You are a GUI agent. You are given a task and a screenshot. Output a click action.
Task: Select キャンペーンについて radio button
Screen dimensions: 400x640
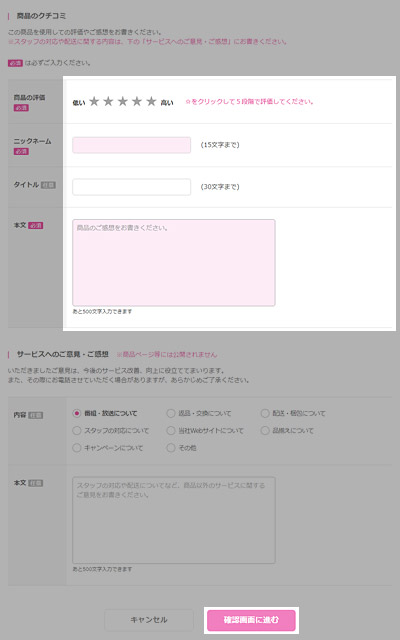(x=76, y=448)
